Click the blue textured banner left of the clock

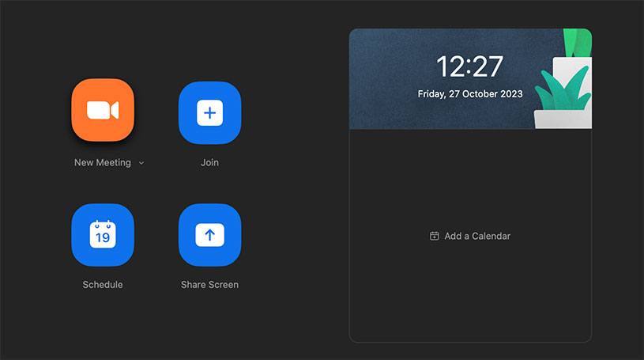click(x=383, y=79)
